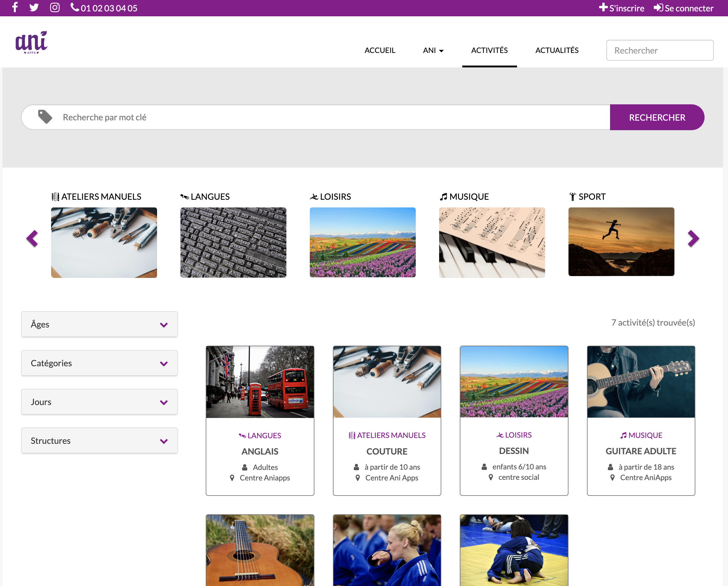This screenshot has height=586, width=728.
Task: Click previous arrow of category carousel
Action: 32,239
